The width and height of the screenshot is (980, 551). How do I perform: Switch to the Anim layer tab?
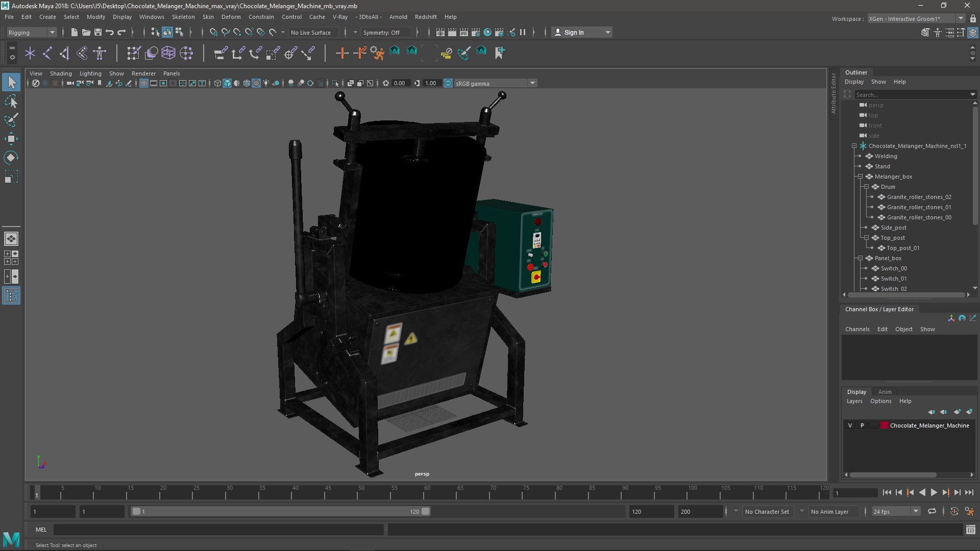click(885, 392)
